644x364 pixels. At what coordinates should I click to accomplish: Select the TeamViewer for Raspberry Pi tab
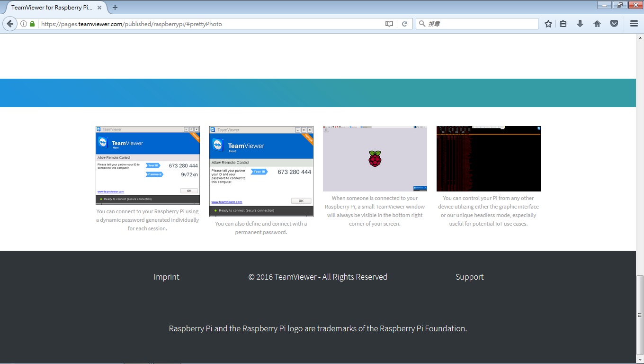pyautogui.click(x=51, y=8)
